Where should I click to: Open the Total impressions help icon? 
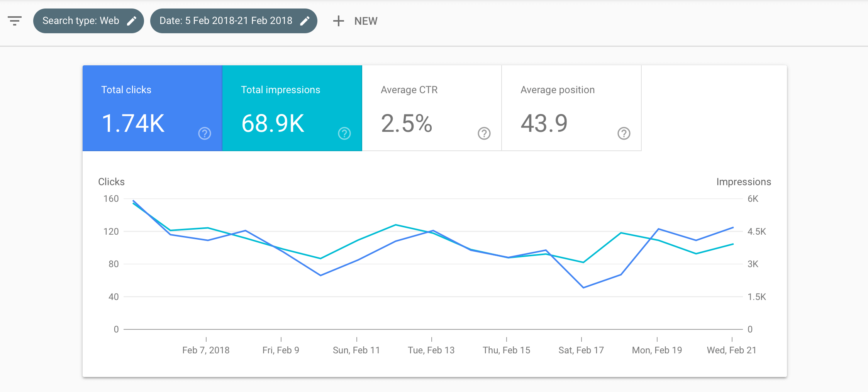344,133
